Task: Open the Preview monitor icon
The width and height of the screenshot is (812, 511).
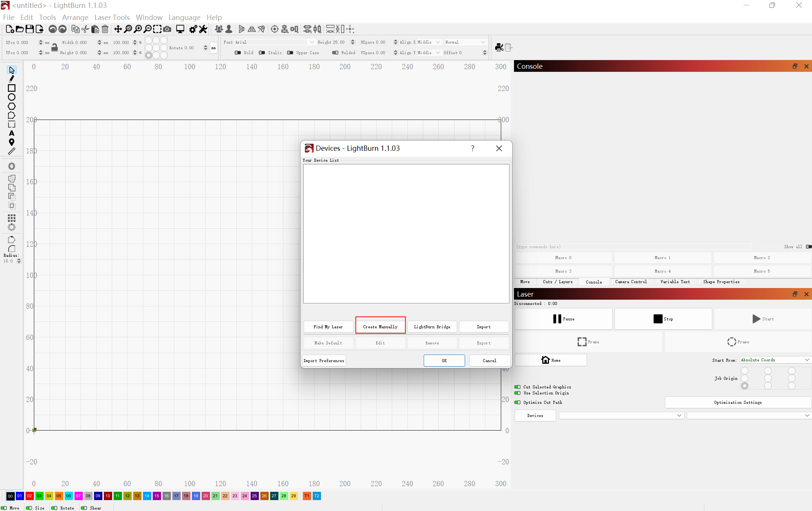Action: click(x=180, y=29)
